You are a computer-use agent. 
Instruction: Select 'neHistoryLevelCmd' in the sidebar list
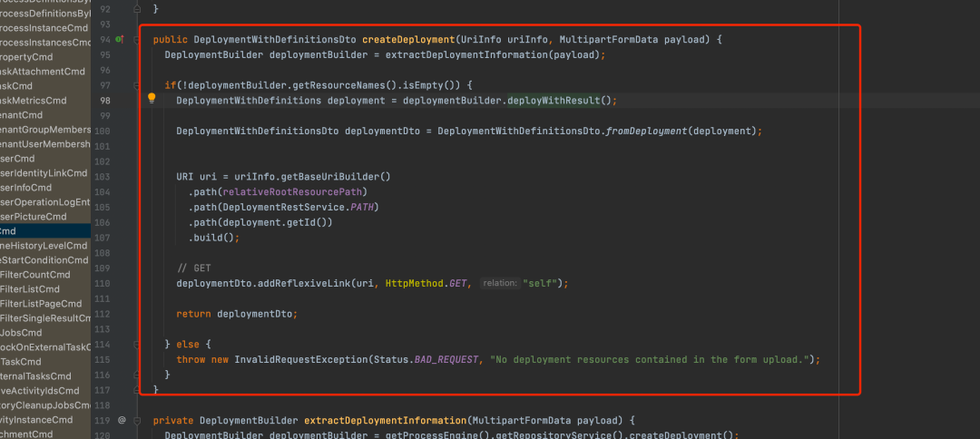pyautogui.click(x=45, y=246)
